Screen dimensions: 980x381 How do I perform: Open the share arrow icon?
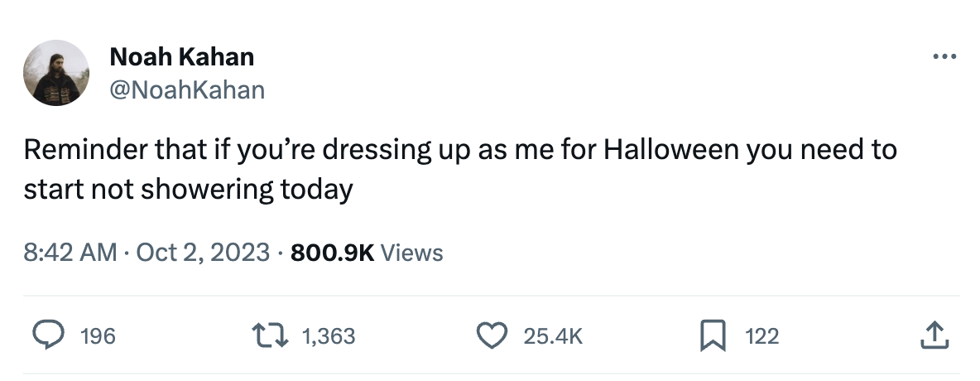click(x=934, y=335)
